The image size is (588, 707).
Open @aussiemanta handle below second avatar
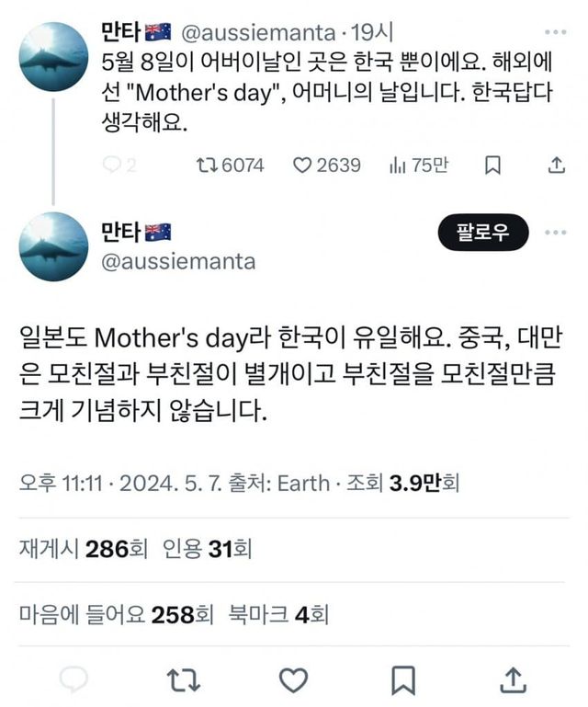177,262
